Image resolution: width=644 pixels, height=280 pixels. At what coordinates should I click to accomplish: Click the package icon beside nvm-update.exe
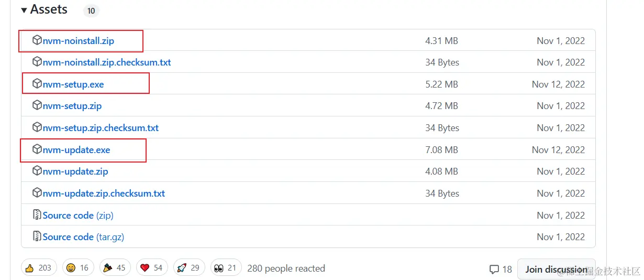click(x=37, y=149)
